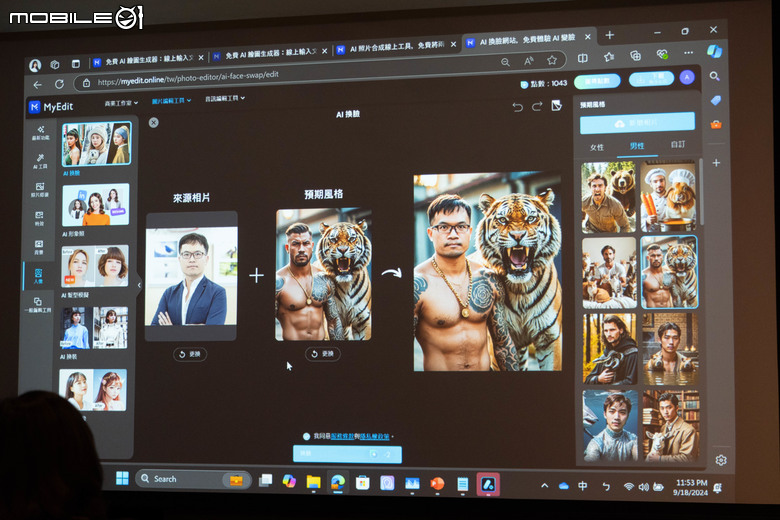
Task: Click the upload photo button in style panel
Action: pos(637,123)
